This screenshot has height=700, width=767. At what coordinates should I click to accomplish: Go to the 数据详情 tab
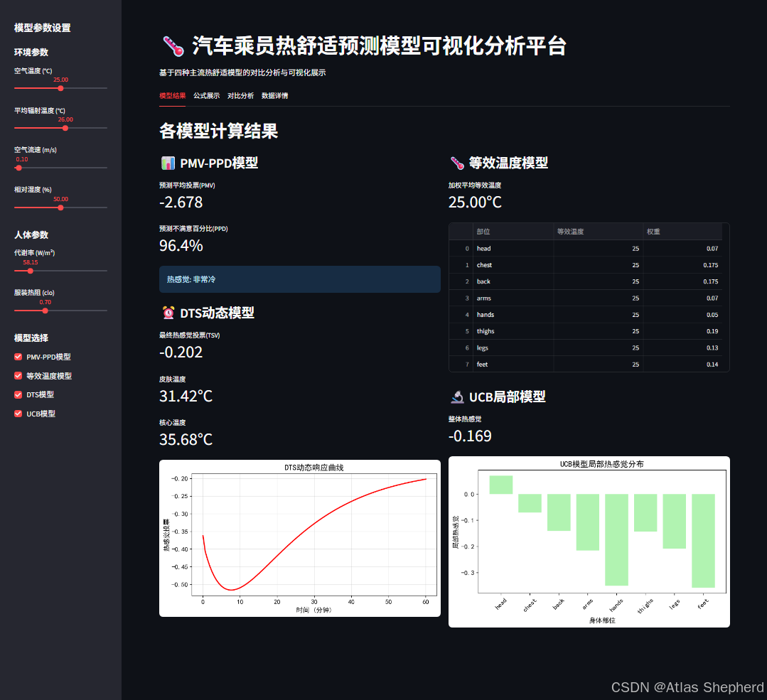tap(274, 96)
